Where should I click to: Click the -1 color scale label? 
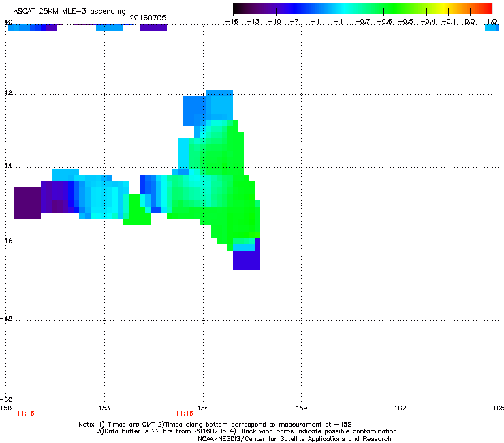tap(338, 22)
